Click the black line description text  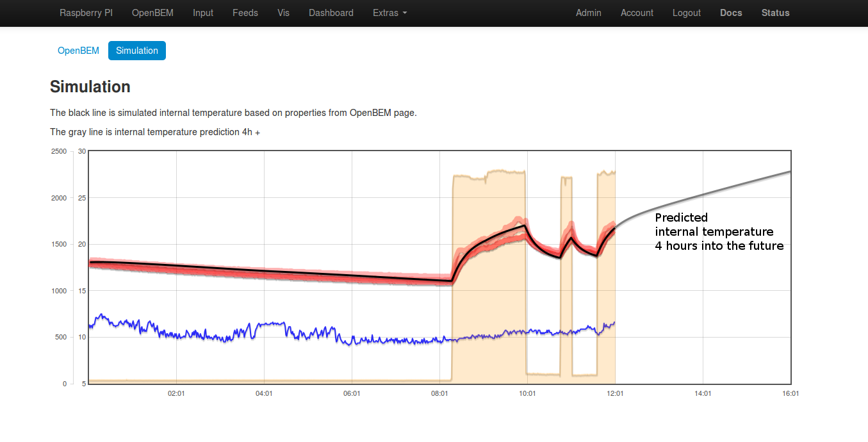click(233, 113)
